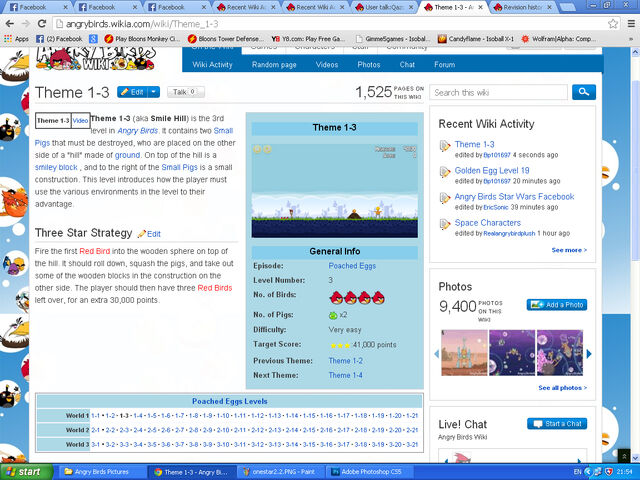Open Videos menu item
The image size is (640, 480).
coord(327,64)
